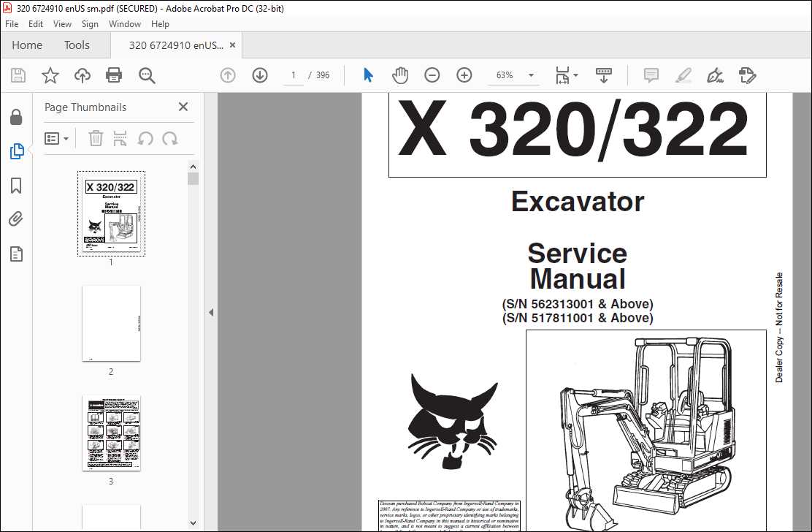Click 'Dealer Copy -- Not for Resale' text
This screenshot has width=812, height=532.
tap(779, 327)
